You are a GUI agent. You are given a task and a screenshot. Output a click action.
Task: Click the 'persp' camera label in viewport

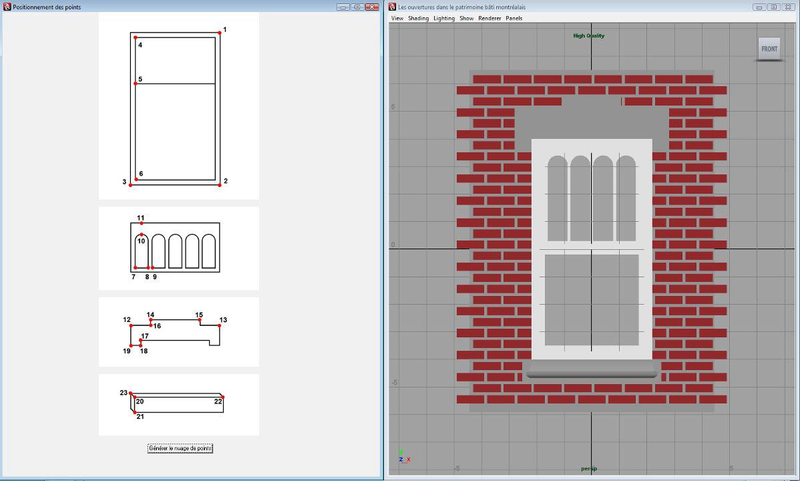[x=589, y=468]
